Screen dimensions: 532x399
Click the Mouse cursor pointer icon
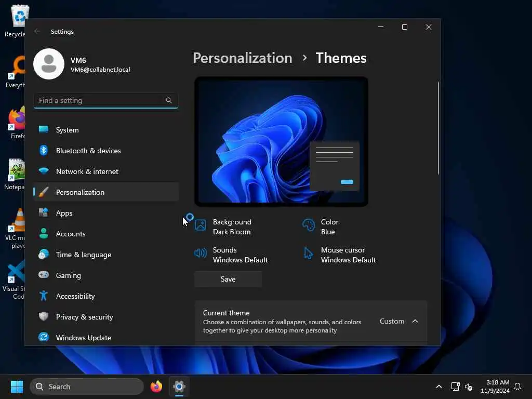click(x=308, y=253)
